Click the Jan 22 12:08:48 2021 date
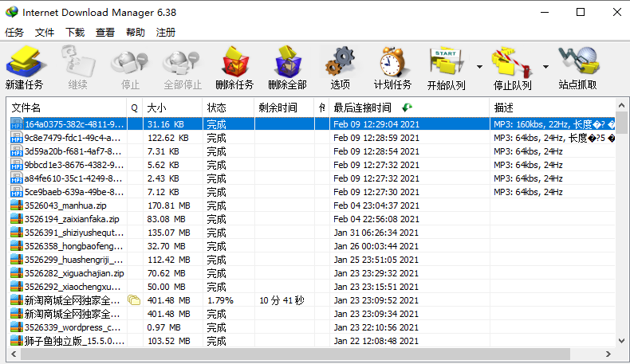The height and width of the screenshot is (364, 630). click(376, 341)
